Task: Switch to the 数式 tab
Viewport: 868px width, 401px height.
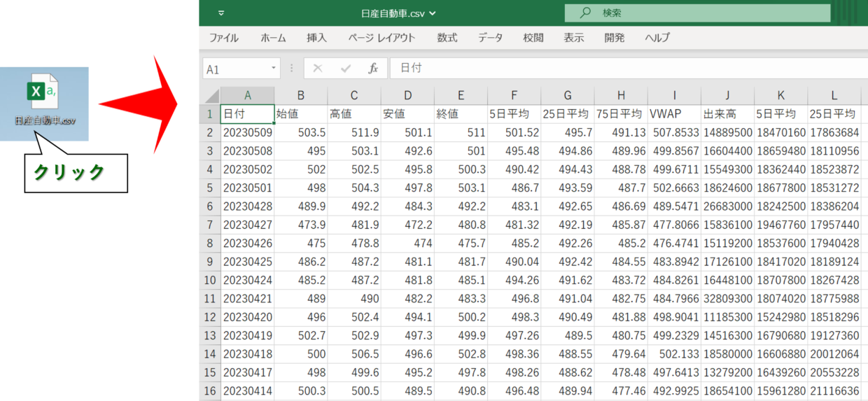Action: [x=447, y=38]
